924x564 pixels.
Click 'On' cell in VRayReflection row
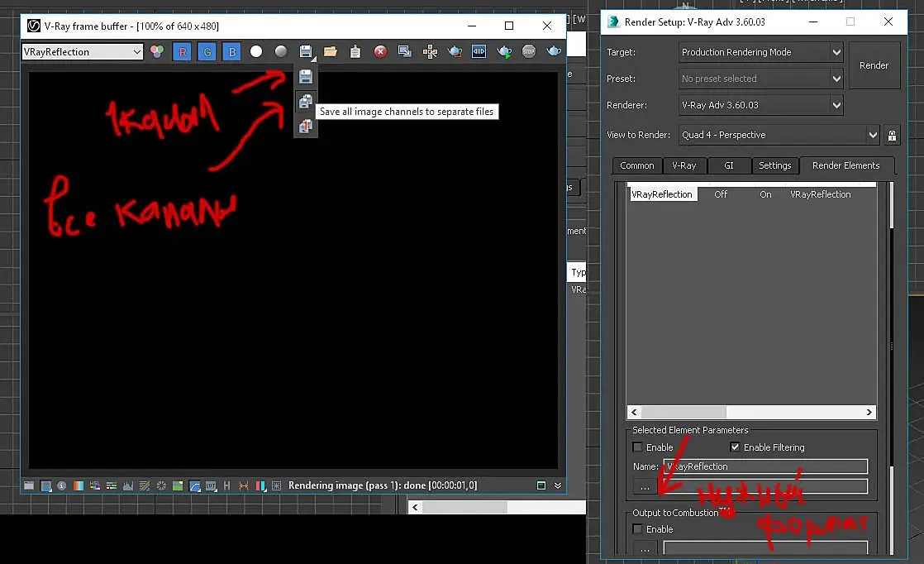[765, 194]
